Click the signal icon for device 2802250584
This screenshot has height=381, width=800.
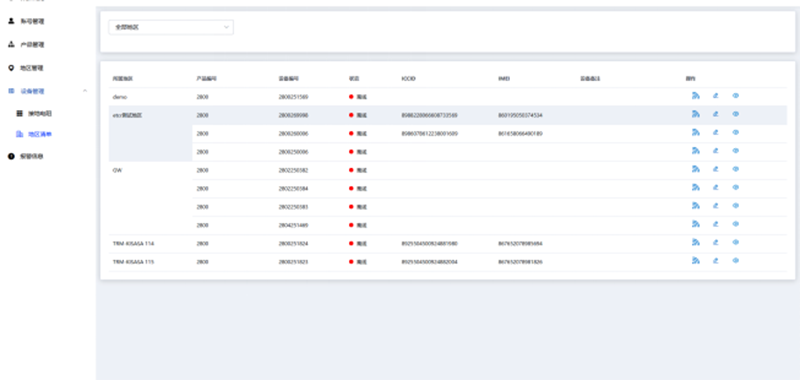point(695,188)
